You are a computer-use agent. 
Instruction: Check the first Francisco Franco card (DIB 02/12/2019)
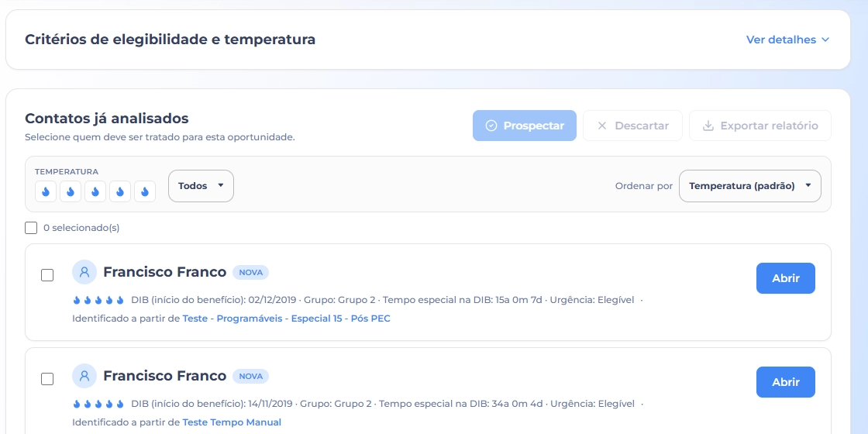tap(47, 275)
